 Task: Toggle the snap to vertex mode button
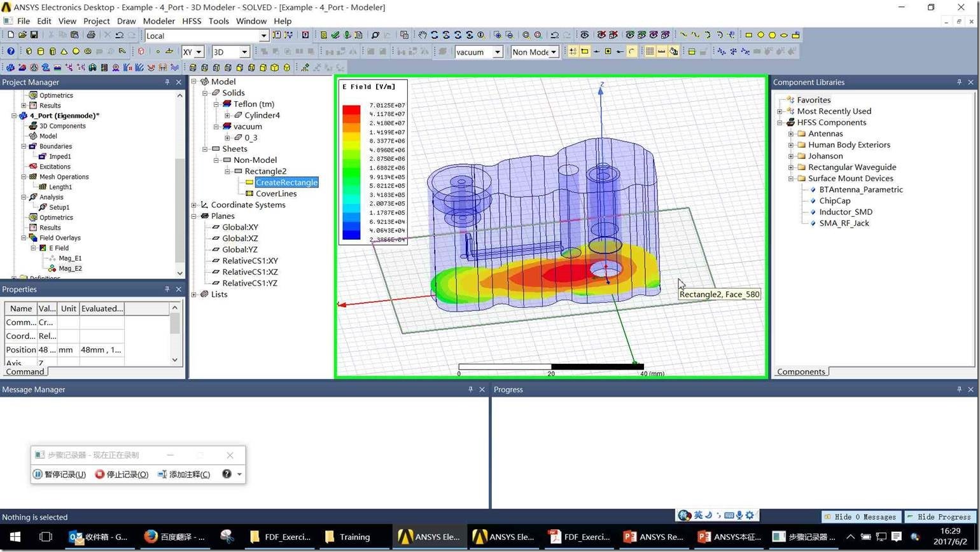584,52
